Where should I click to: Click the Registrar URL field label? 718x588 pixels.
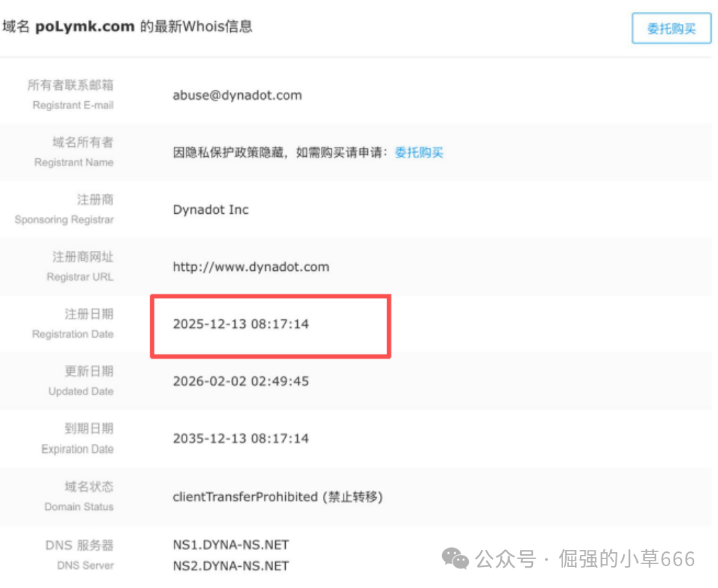80,276
